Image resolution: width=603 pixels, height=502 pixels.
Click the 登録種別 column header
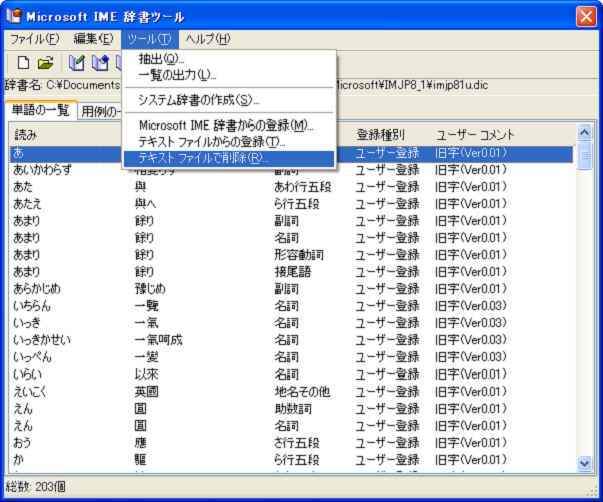pyautogui.click(x=380, y=134)
